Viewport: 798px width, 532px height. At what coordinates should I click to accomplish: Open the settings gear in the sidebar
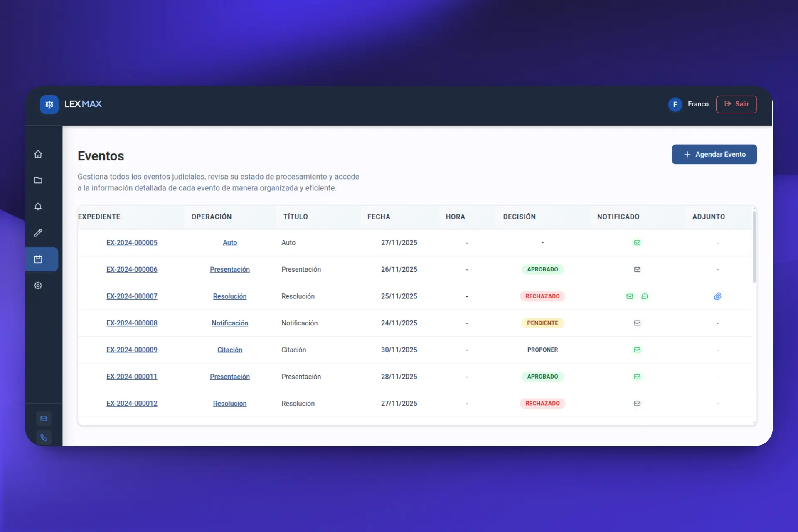tap(38, 286)
